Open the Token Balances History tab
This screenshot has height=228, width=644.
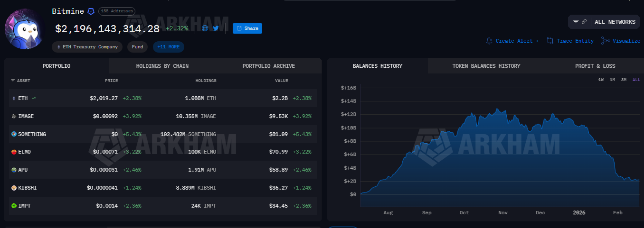(486, 66)
